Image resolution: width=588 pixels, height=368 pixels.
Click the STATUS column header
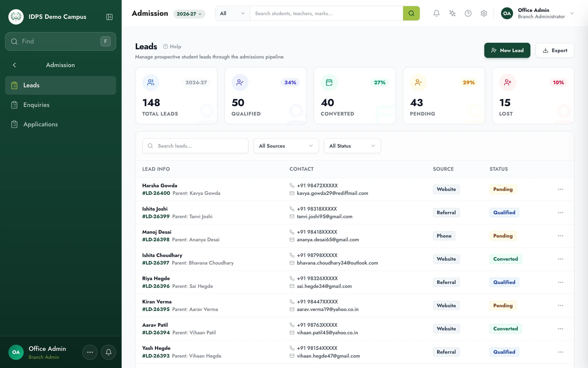click(x=499, y=169)
